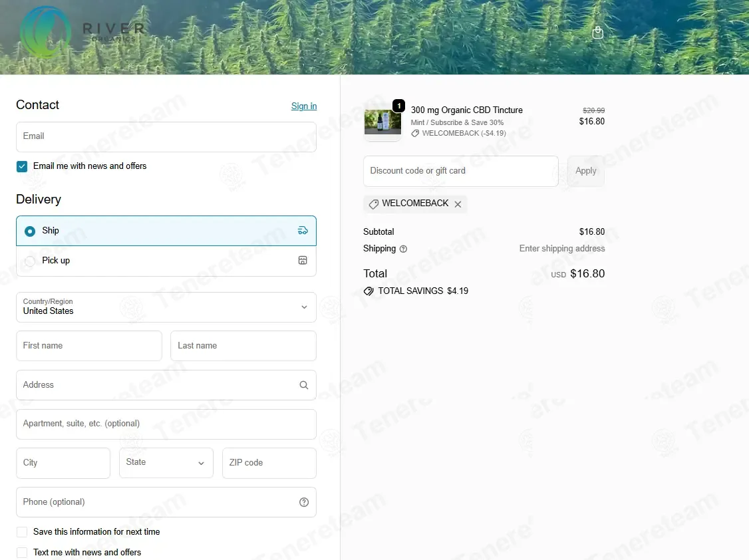
Task: Uncheck Email me with news and offers
Action: 22,166
